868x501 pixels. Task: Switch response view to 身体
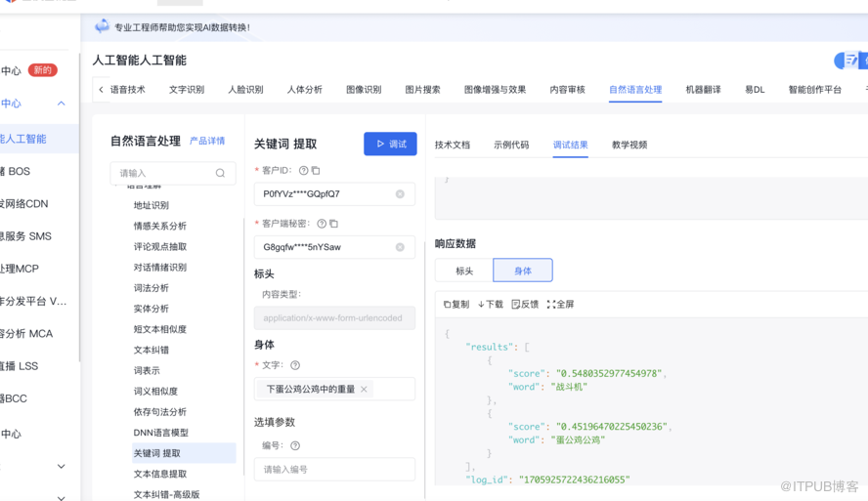[x=523, y=271]
